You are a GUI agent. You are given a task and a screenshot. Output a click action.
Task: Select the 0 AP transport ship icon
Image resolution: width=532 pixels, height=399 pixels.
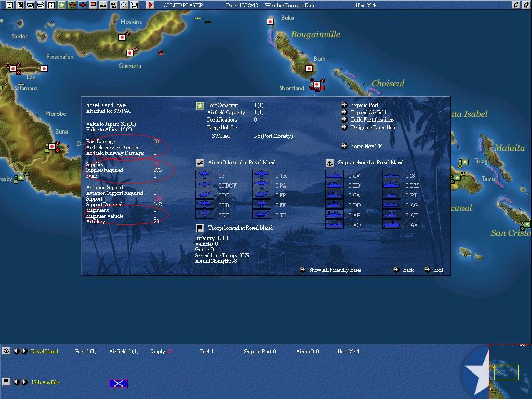(335, 215)
